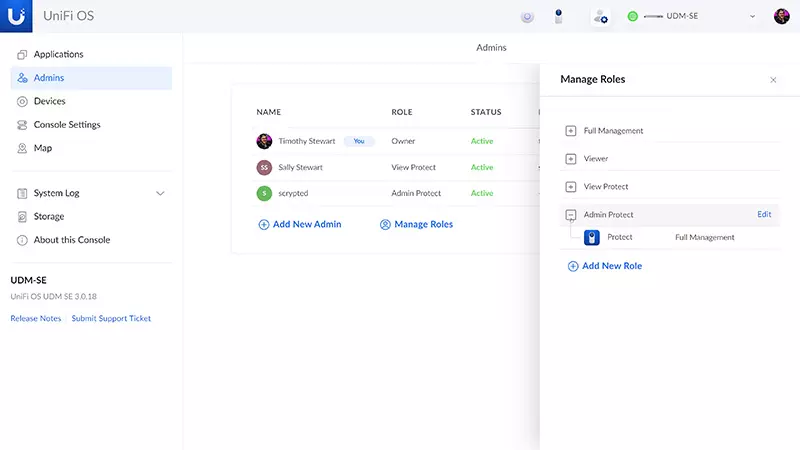Click the Full Management role label
The height and width of the screenshot is (450, 800).
click(x=613, y=131)
